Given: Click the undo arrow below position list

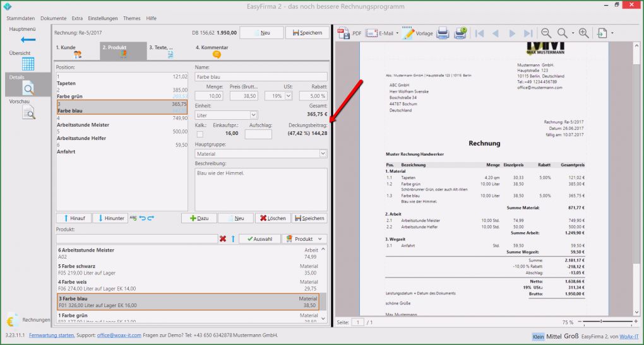Looking at the screenshot, I should coord(142,218).
